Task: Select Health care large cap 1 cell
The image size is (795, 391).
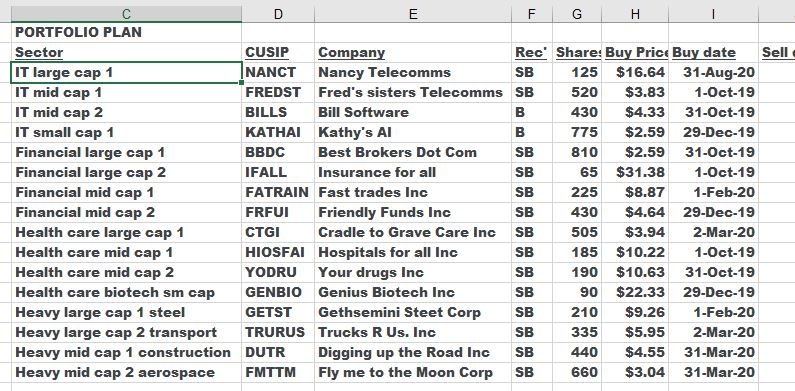Action: (x=126, y=232)
